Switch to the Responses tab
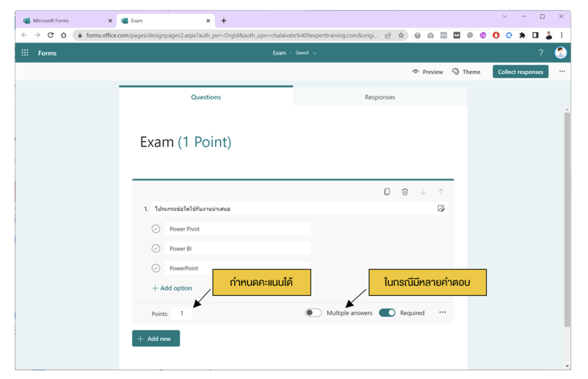 tap(380, 97)
